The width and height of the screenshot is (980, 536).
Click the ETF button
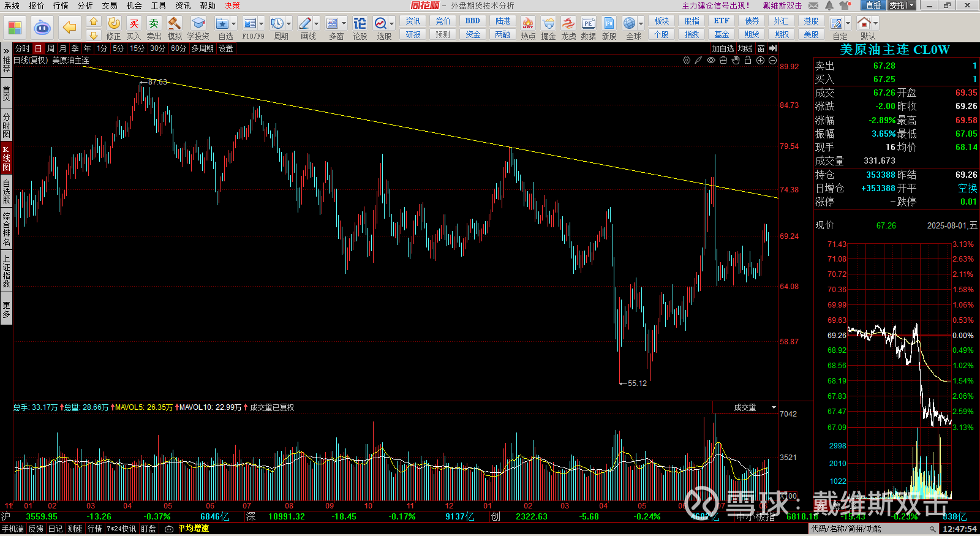pos(722,21)
